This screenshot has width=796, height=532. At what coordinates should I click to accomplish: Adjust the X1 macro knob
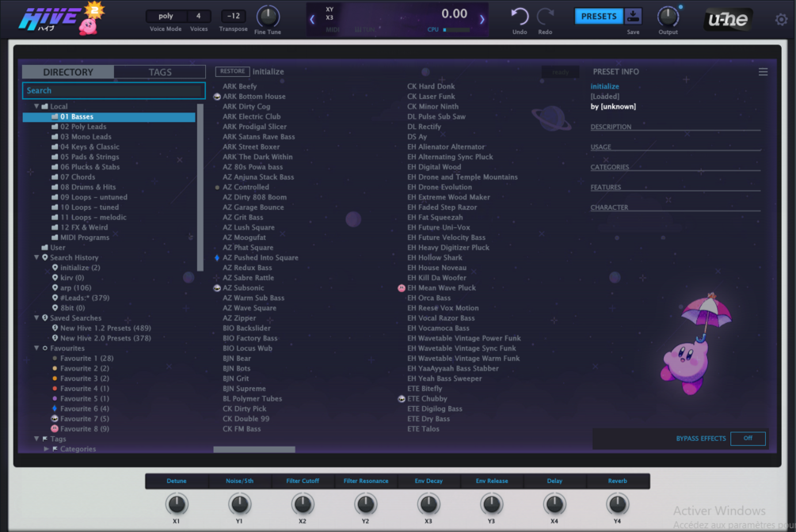click(x=177, y=504)
